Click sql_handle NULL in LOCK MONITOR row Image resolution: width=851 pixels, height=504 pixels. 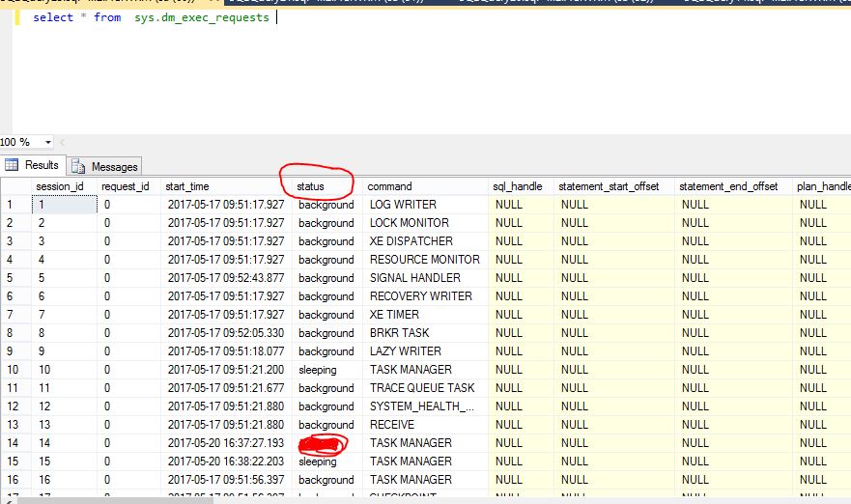coord(521,223)
